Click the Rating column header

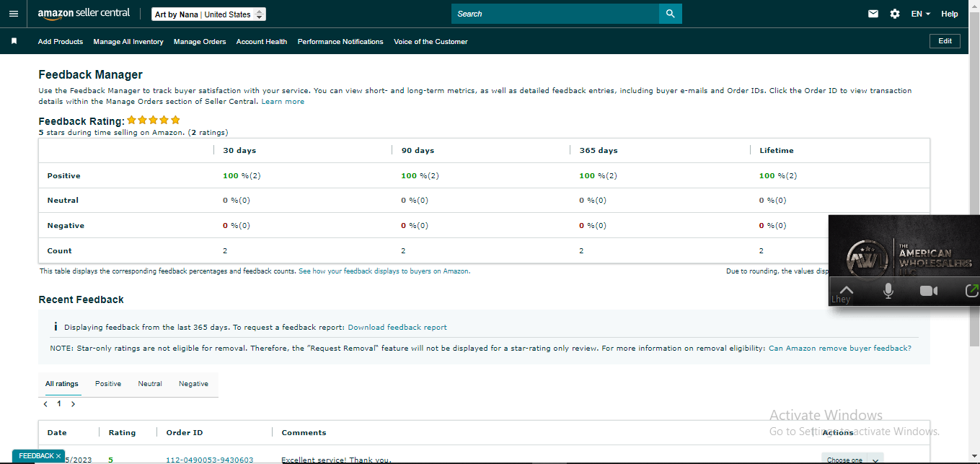122,433
